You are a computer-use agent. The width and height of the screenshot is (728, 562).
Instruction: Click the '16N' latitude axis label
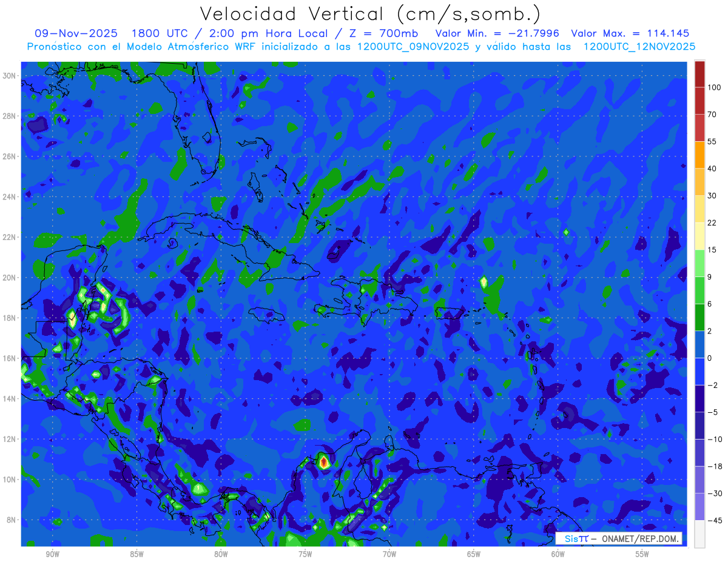(10, 358)
